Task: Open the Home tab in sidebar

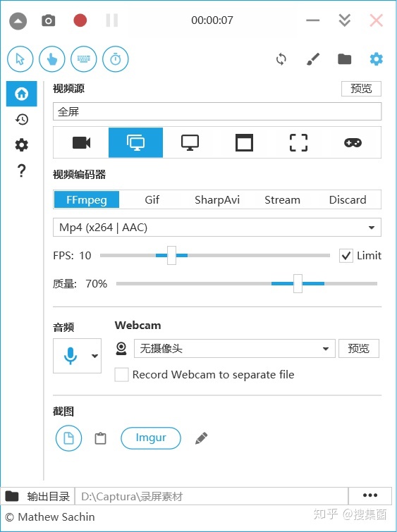Action: tap(22, 94)
